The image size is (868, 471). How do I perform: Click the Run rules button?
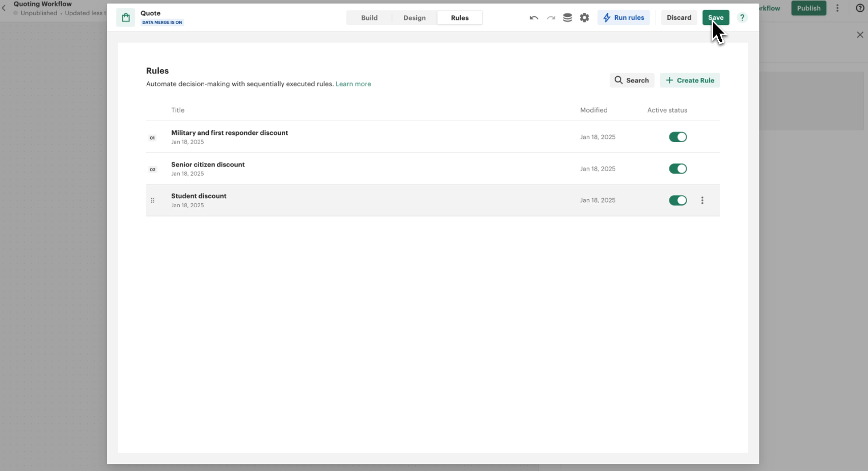pyautogui.click(x=623, y=18)
